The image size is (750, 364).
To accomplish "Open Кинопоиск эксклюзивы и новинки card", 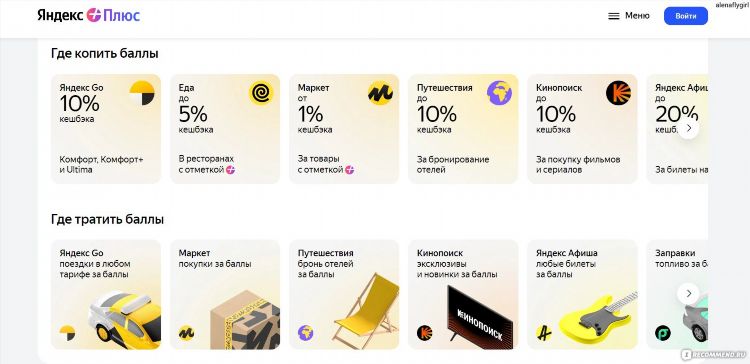I will pyautogui.click(x=463, y=295).
